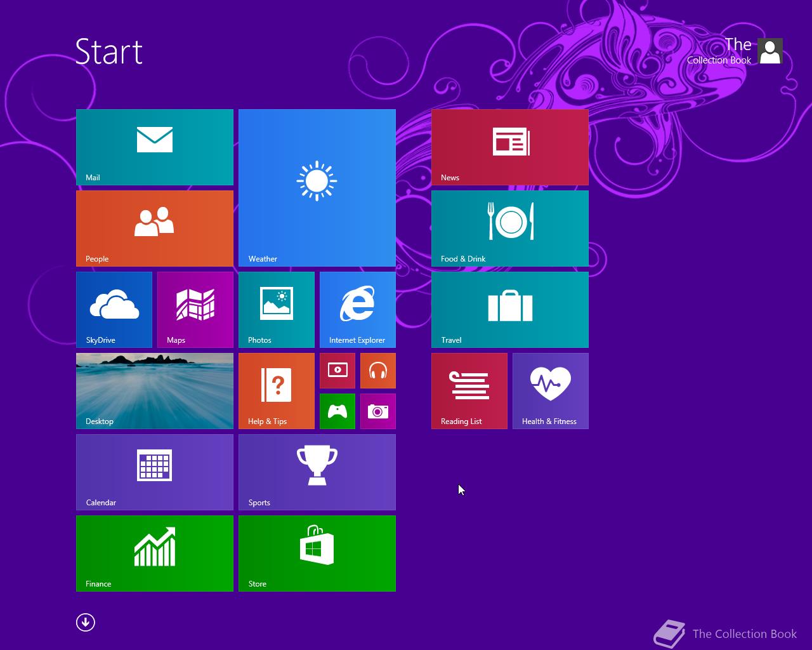This screenshot has width=812, height=650.
Task: Open the Health & Fitness tile
Action: (x=551, y=391)
